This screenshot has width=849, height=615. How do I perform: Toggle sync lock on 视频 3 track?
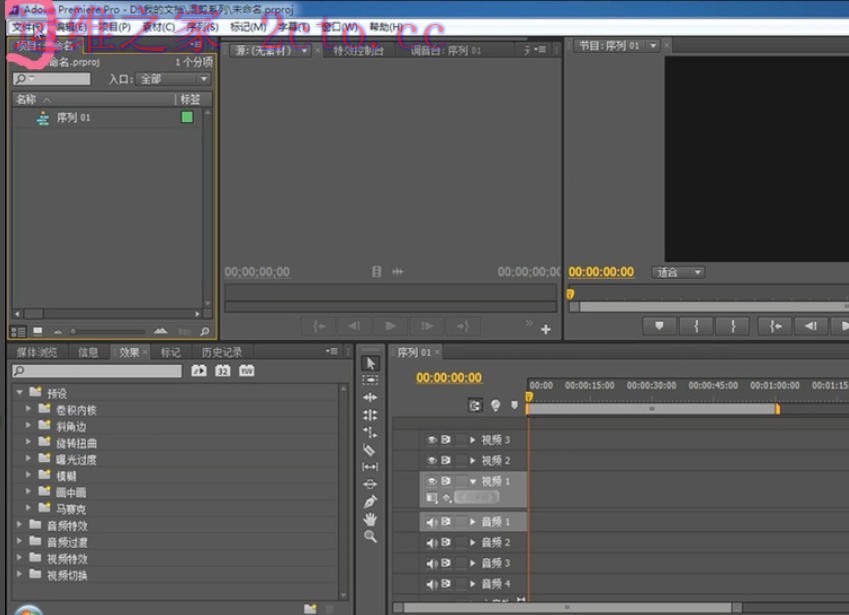[x=446, y=440]
